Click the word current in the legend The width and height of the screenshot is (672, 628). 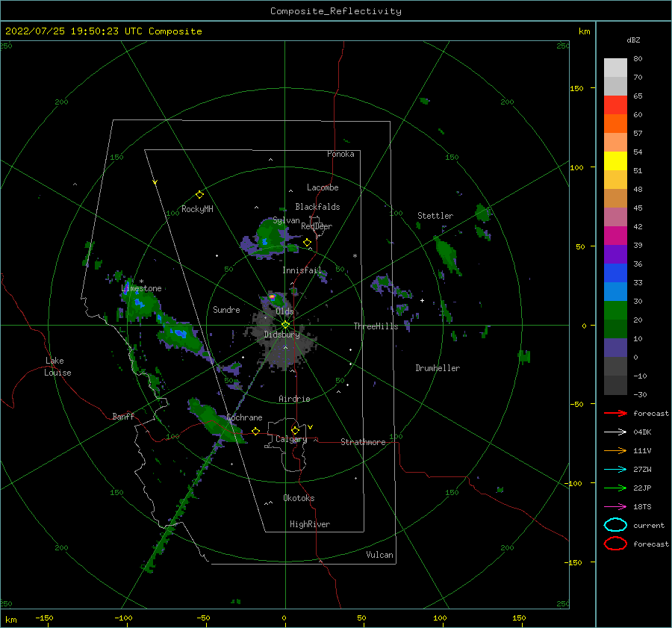[x=649, y=526]
